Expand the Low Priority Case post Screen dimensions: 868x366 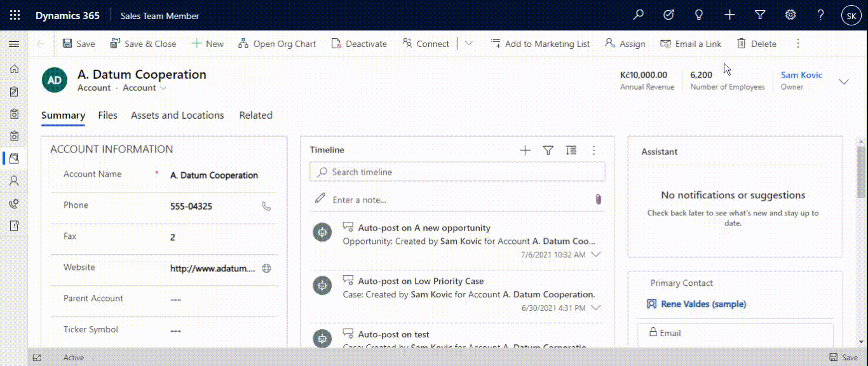pos(595,308)
